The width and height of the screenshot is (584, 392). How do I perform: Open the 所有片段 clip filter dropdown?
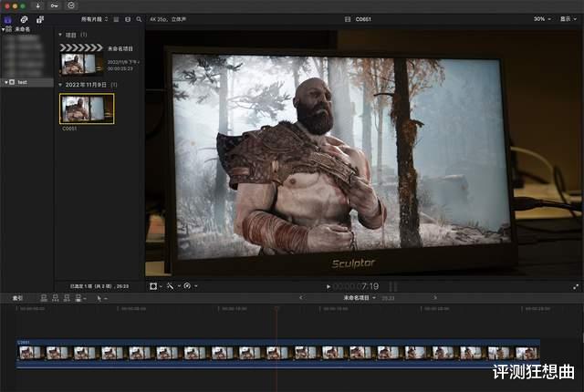(x=95, y=18)
